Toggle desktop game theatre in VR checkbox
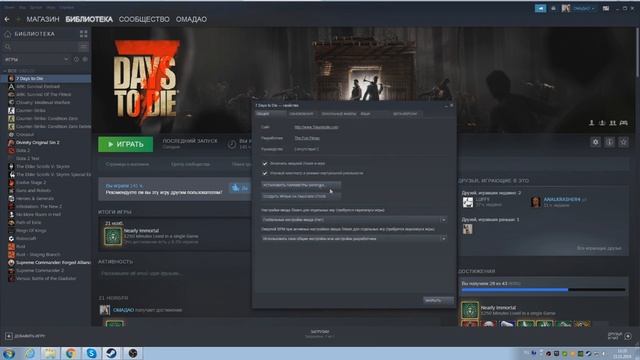 pos(265,173)
